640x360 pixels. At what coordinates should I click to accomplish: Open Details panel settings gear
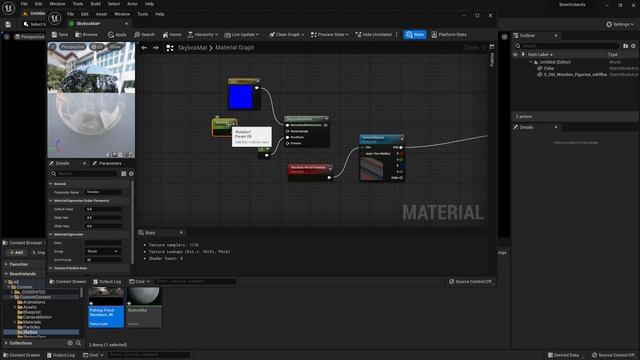click(131, 174)
